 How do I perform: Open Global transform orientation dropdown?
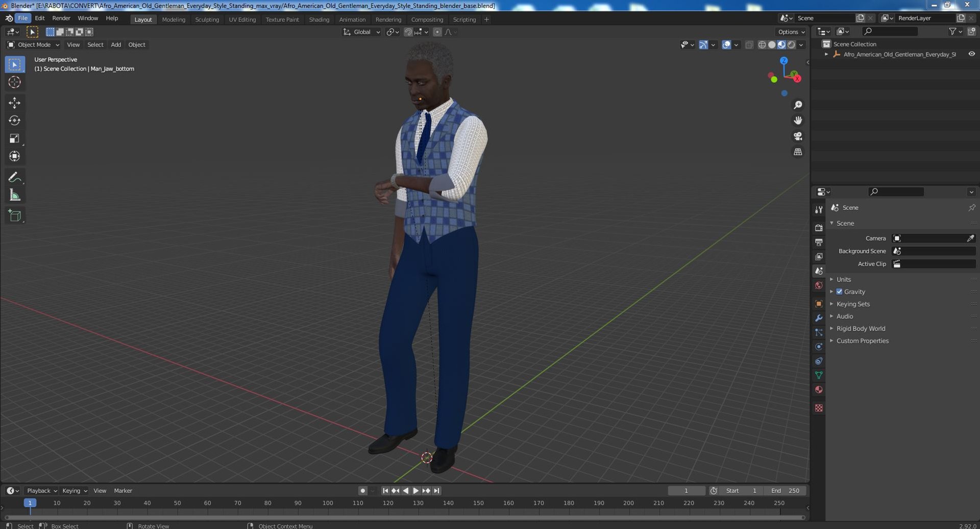[x=362, y=32]
